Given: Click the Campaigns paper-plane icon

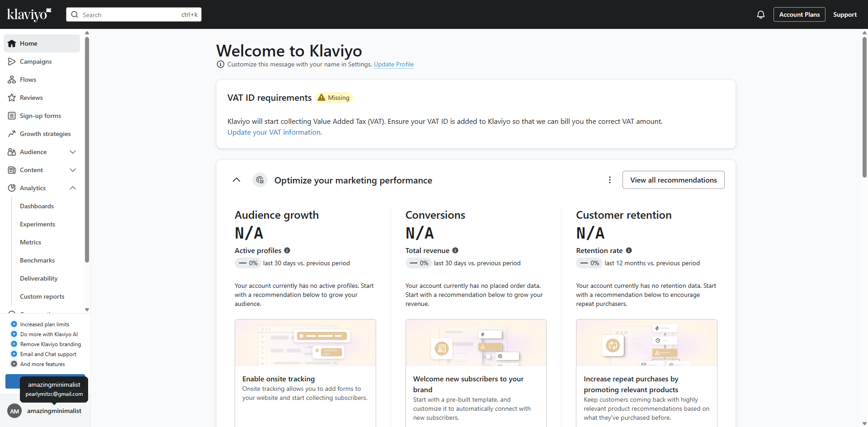Looking at the screenshot, I should pyautogui.click(x=12, y=61).
